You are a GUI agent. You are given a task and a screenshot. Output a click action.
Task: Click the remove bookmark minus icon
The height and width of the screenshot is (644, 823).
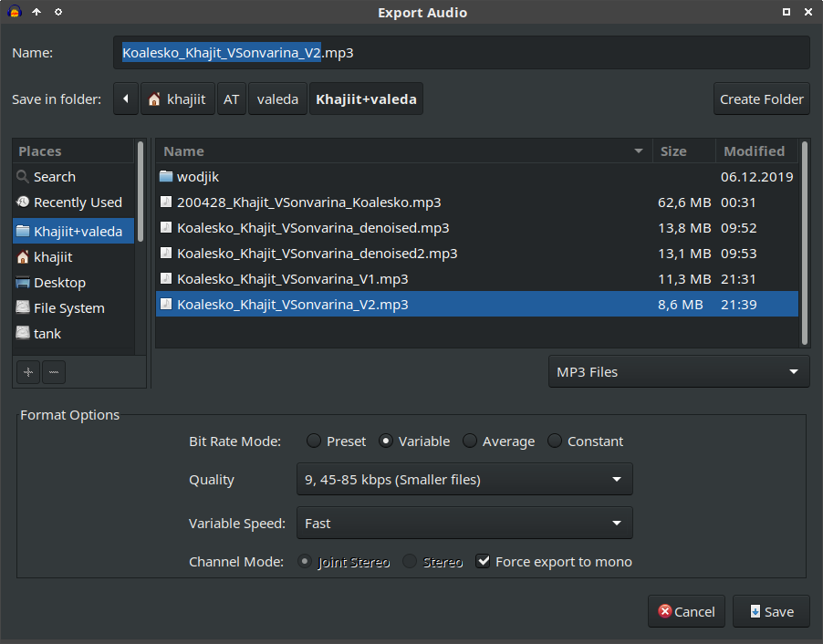(54, 371)
